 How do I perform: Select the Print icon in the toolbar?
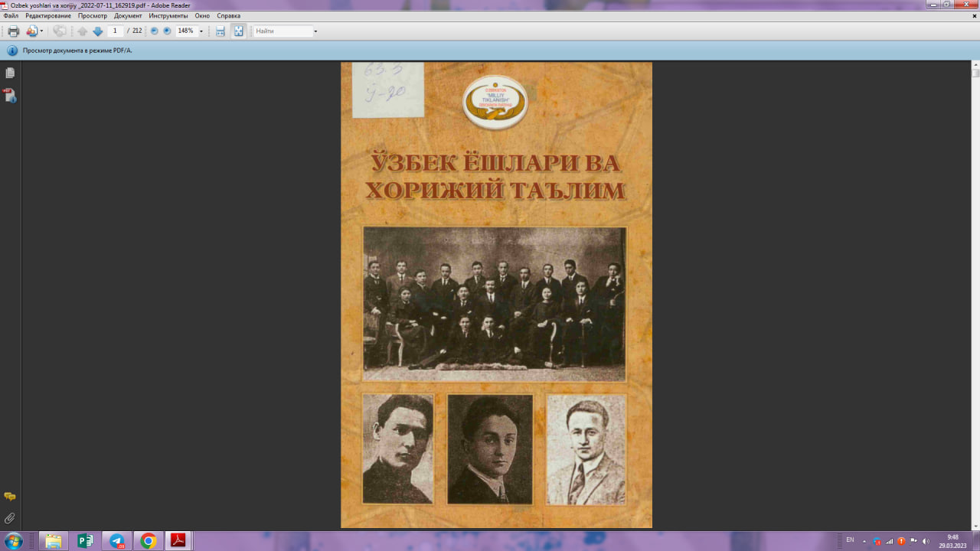click(x=12, y=31)
